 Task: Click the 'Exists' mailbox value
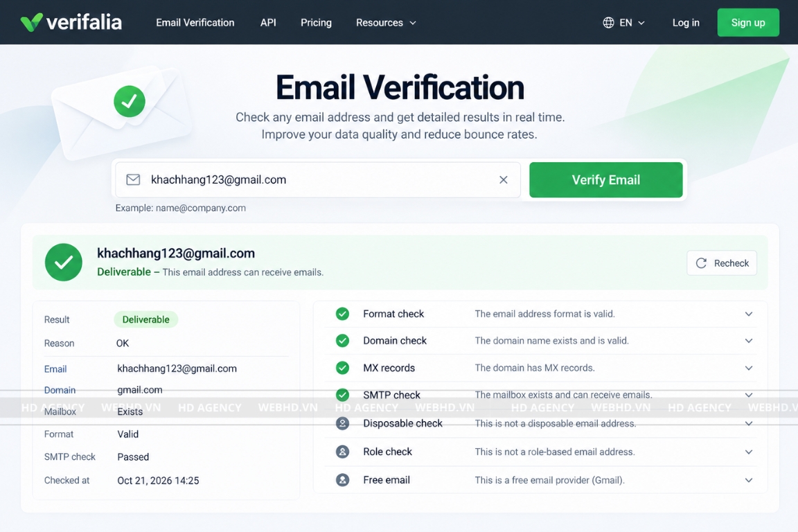click(130, 411)
